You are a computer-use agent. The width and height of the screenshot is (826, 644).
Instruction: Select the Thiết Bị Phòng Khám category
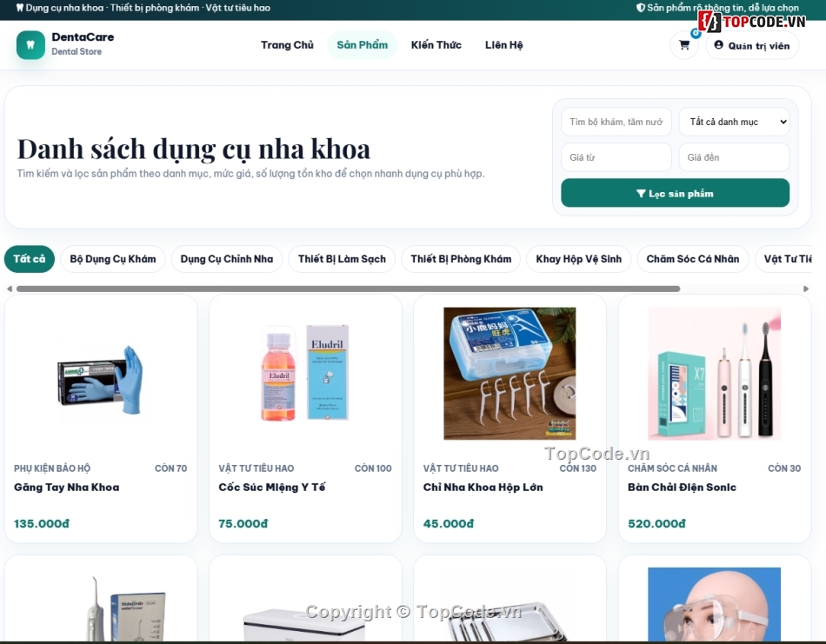pyautogui.click(x=461, y=259)
